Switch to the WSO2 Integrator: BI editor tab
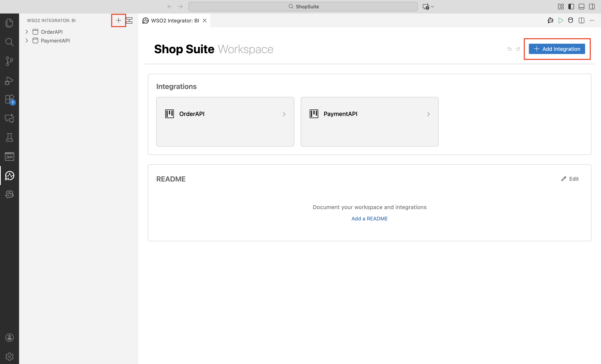The width and height of the screenshot is (601, 364). point(174,20)
